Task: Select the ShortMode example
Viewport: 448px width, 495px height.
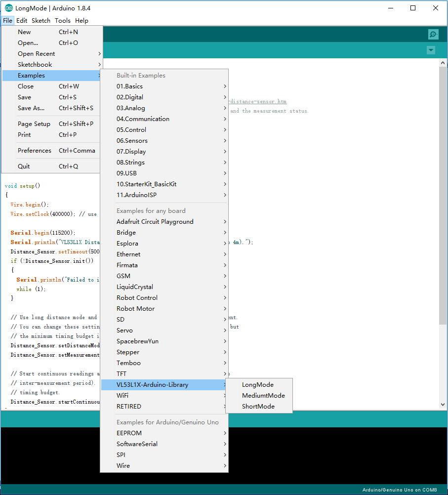Action: [259, 406]
